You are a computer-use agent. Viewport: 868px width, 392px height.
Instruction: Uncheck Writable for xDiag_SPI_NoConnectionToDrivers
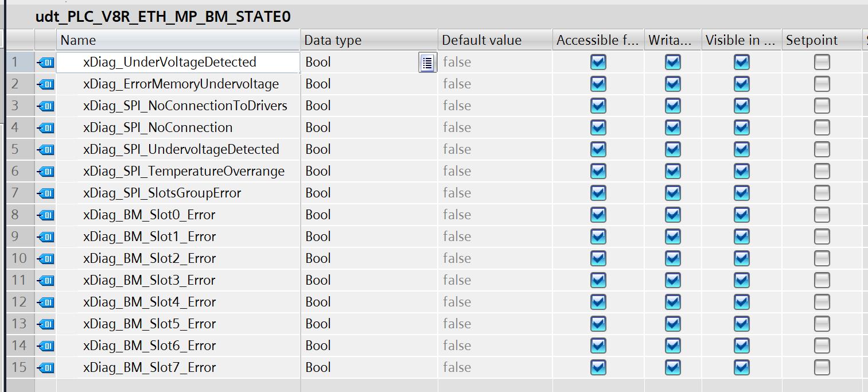[x=672, y=106]
